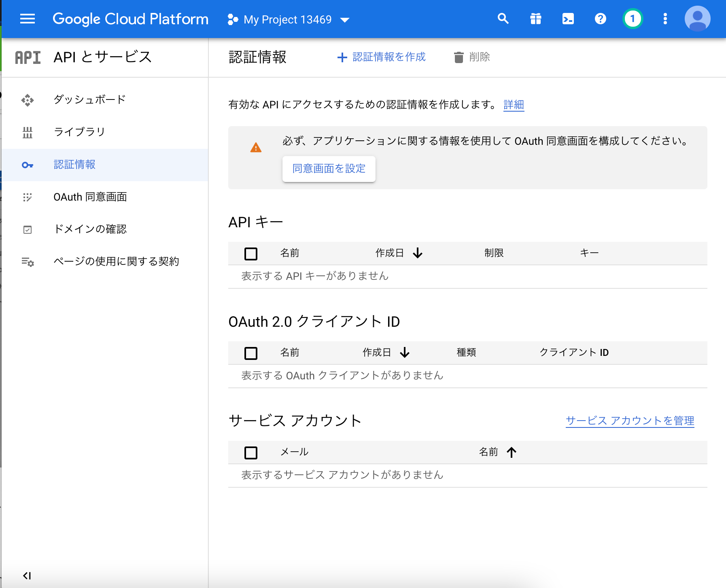Open the more options menu

664,19
